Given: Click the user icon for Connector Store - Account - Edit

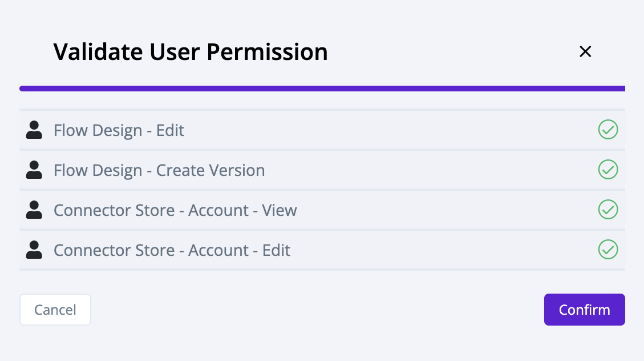Looking at the screenshot, I should pyautogui.click(x=34, y=250).
